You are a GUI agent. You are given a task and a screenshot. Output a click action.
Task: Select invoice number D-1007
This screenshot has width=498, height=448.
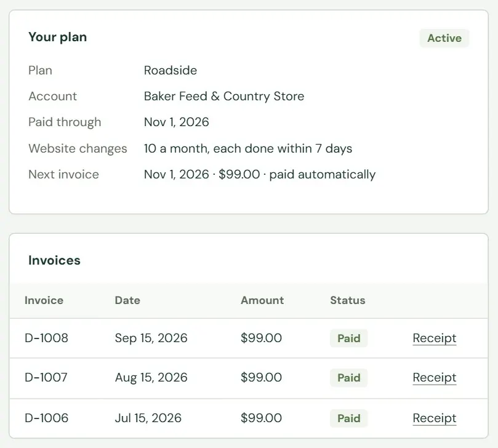(46, 377)
